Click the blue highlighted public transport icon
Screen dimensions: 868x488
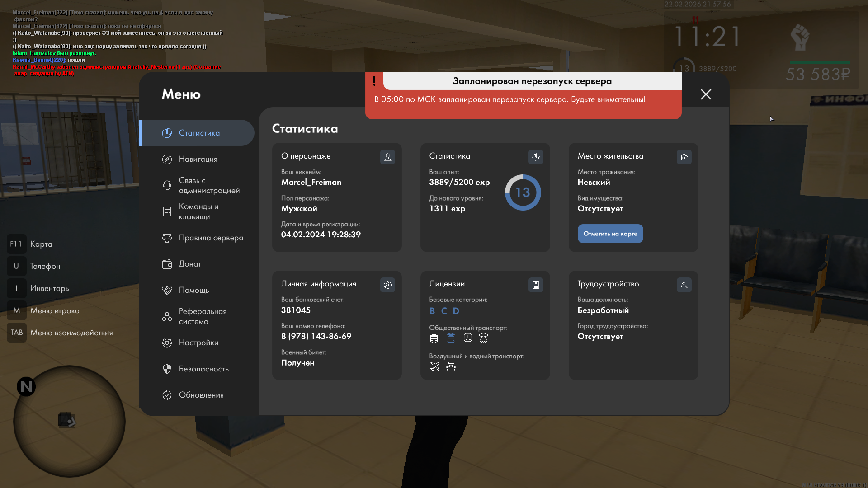click(451, 338)
